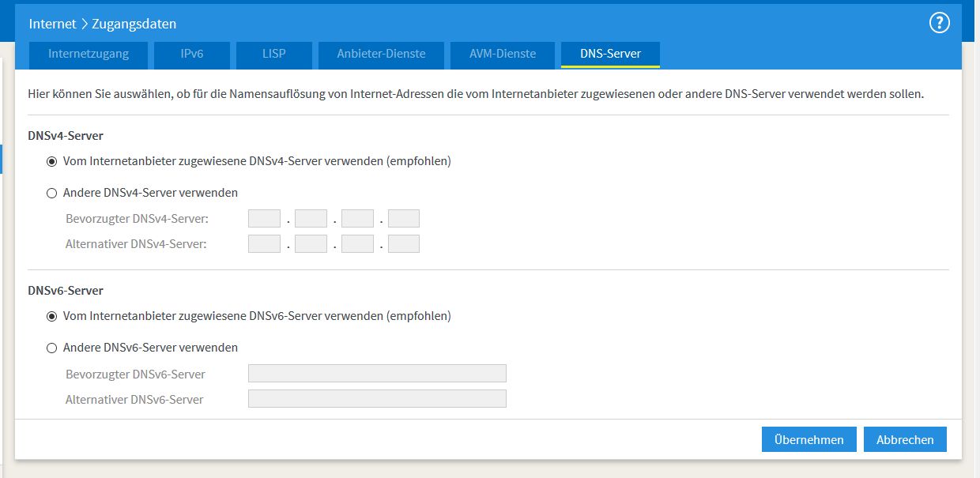Open the IPv6 tab

click(x=191, y=55)
